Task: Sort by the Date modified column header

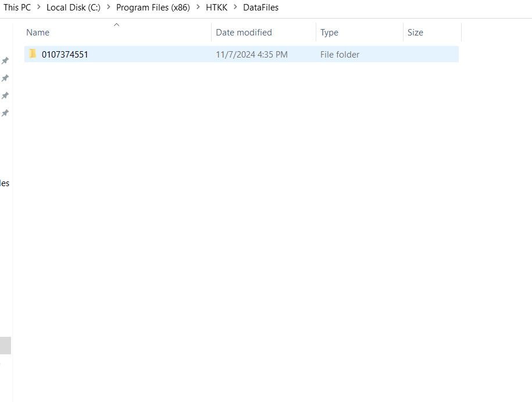Action: click(x=244, y=33)
